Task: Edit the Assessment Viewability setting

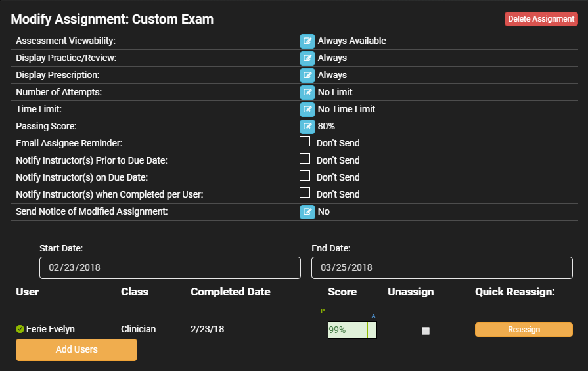Action: point(307,41)
